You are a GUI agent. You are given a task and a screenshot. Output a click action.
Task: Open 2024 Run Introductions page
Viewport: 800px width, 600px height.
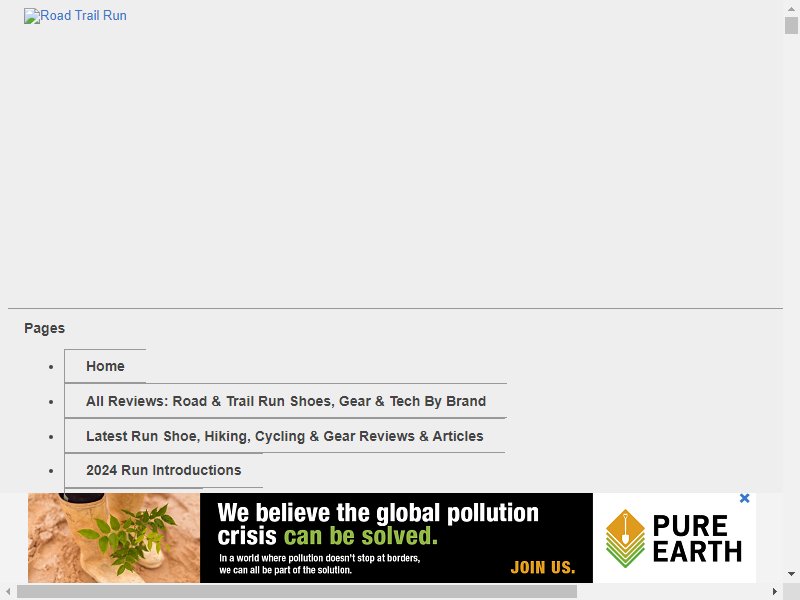163,470
